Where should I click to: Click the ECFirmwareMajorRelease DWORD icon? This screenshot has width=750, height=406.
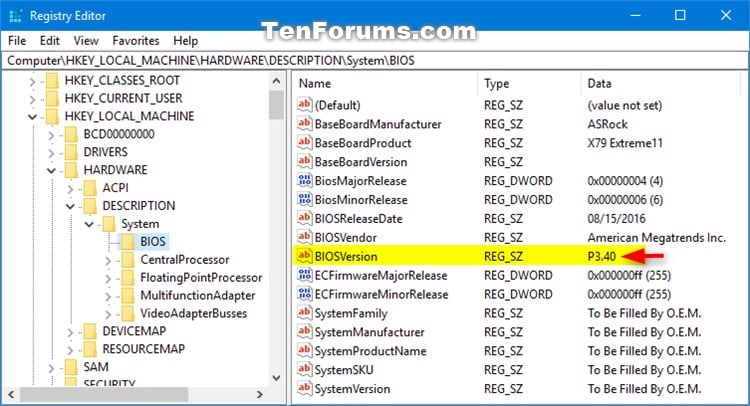tap(304, 275)
